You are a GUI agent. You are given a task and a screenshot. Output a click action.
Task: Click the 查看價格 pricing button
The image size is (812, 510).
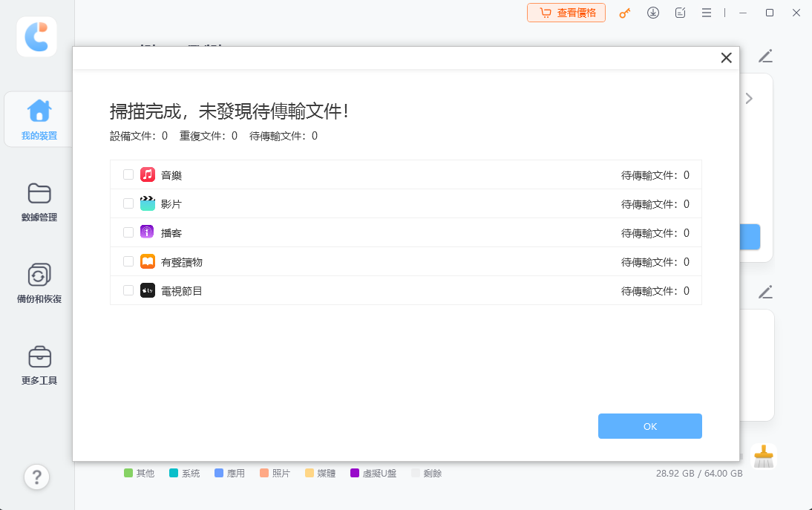[566, 13]
